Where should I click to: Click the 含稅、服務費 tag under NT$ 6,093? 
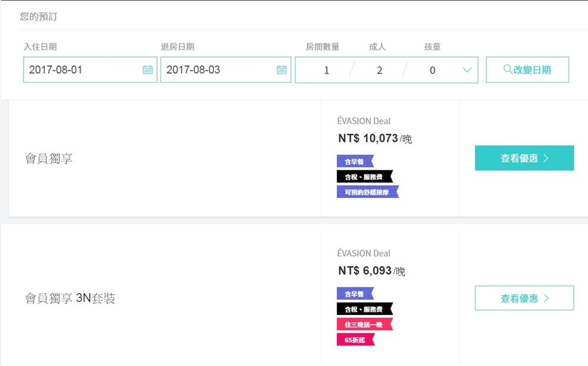[364, 309]
